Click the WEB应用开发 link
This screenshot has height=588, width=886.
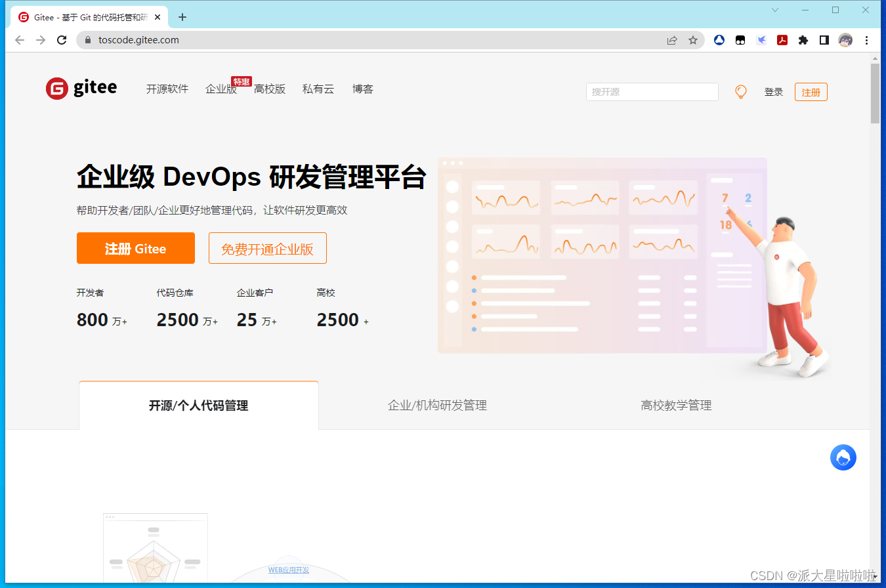point(289,570)
